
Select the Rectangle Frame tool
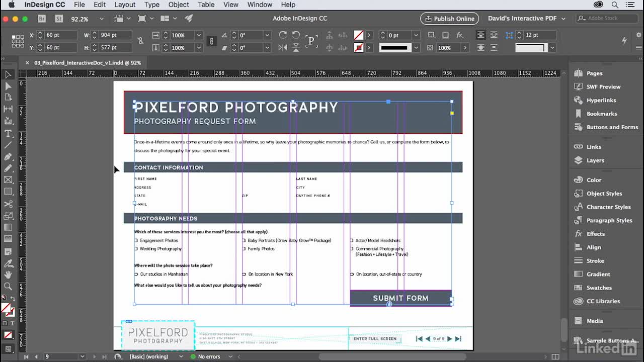click(x=8, y=180)
